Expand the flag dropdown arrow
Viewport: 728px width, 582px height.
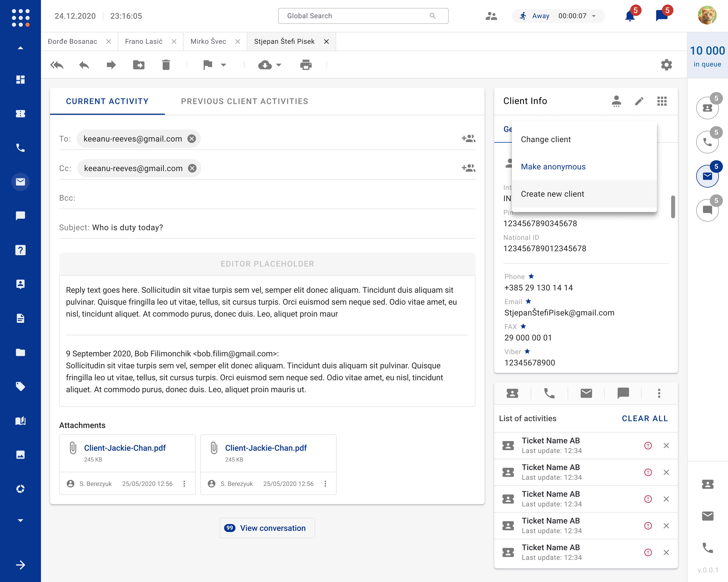(x=224, y=65)
